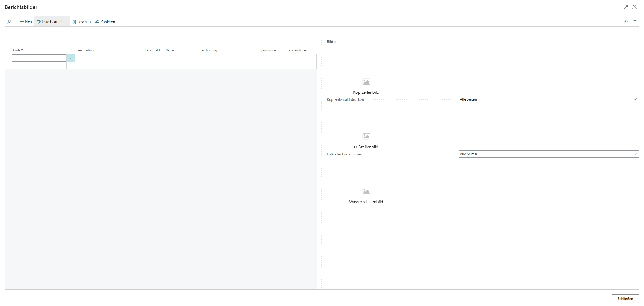Open the share icon in toolbar
The width and height of the screenshot is (644, 306).
pyautogui.click(x=626, y=22)
